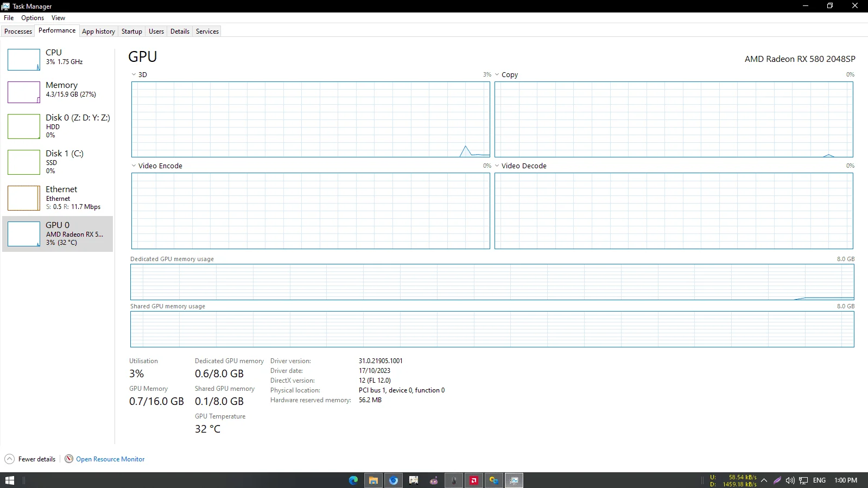Open the Options menu
This screenshot has height=488, width=868.
33,18
